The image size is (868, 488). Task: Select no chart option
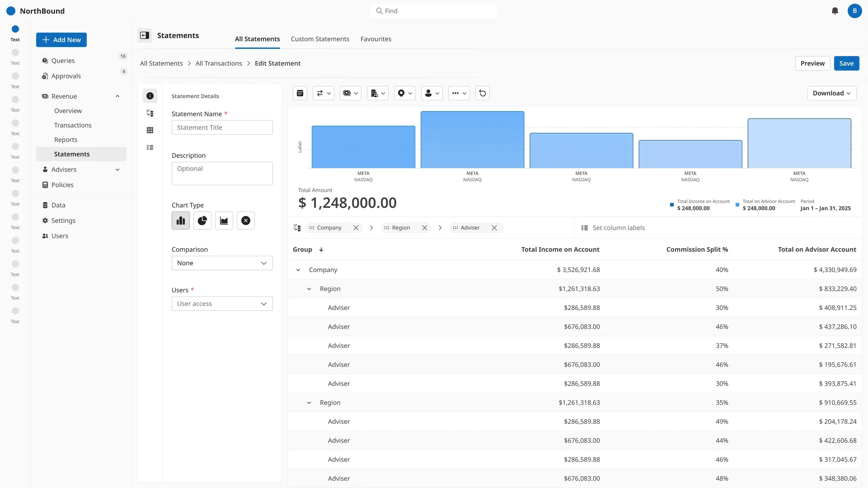(246, 220)
